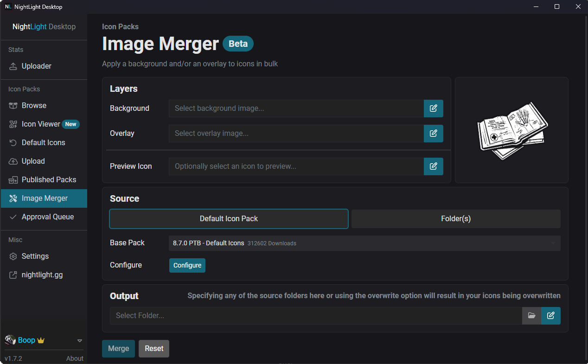Click the edit icon for the Overlay layer
Screen dimensions: 588x364
coord(433,133)
